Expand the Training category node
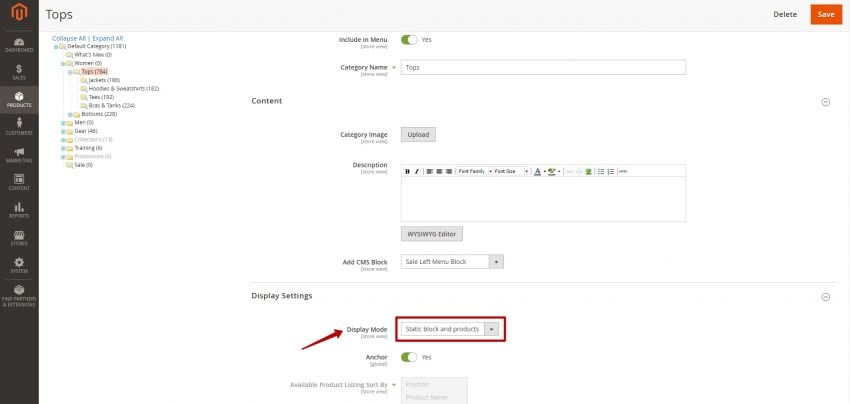The image size is (850, 404). click(x=63, y=148)
